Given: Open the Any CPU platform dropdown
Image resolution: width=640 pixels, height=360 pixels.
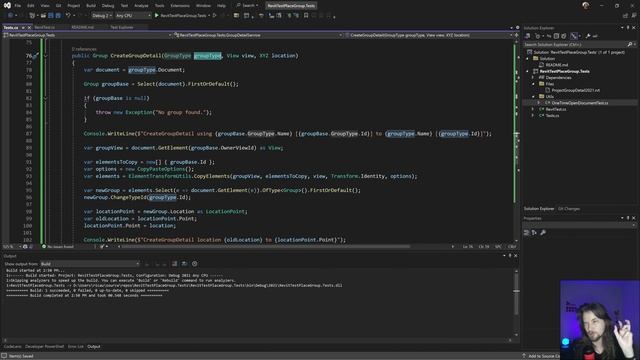Looking at the screenshot, I should (133, 16).
